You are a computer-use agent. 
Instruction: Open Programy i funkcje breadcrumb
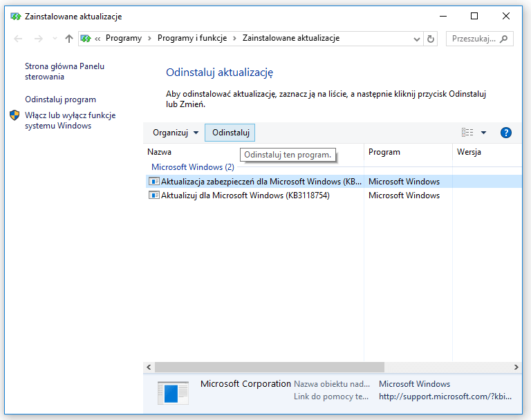[x=192, y=38]
